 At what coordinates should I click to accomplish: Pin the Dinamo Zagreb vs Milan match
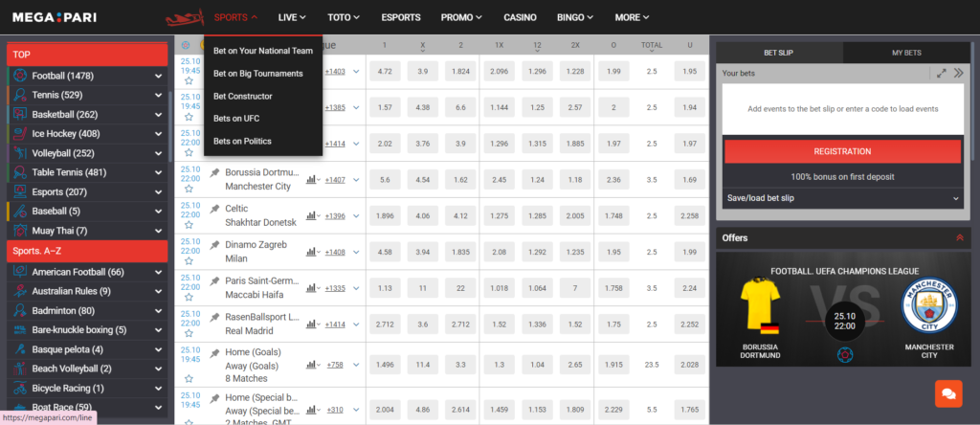point(214,244)
